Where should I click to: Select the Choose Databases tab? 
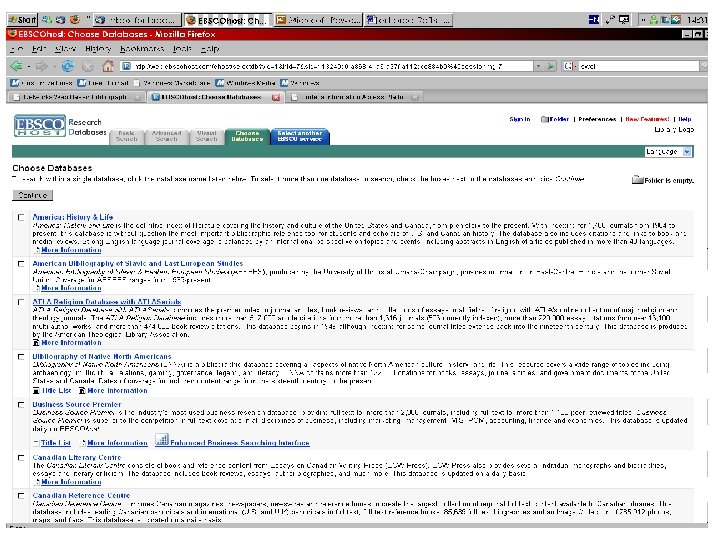coord(247,136)
